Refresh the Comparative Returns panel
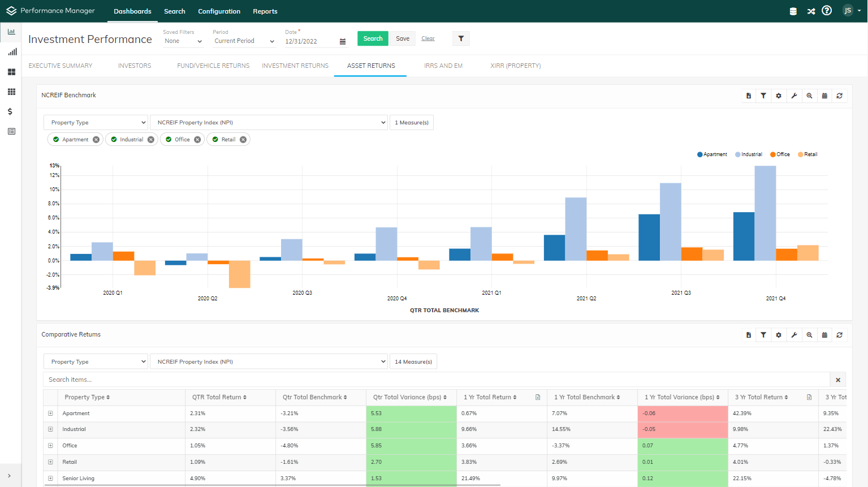Image resolution: width=868 pixels, height=487 pixels. 840,335
